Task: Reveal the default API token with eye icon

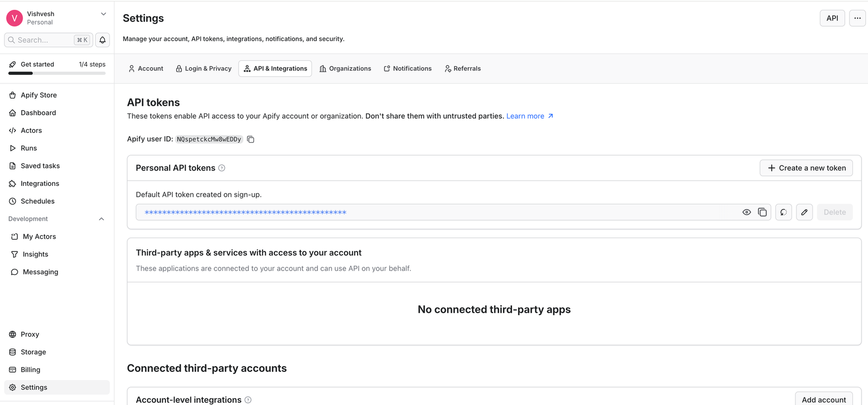Action: coord(746,212)
